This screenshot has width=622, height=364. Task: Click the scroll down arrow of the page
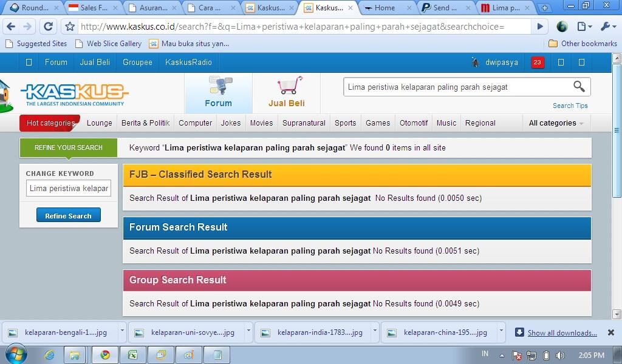point(617,314)
